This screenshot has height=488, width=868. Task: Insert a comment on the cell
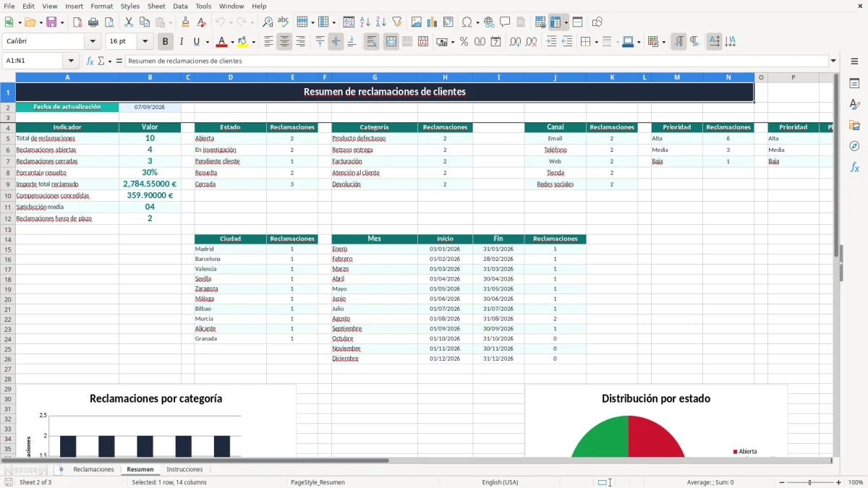[x=505, y=22]
